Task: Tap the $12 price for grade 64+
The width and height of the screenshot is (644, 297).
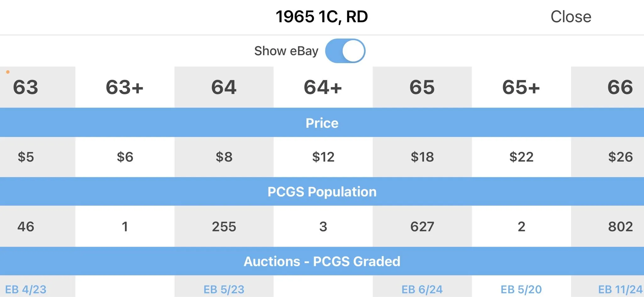Action: pos(323,157)
